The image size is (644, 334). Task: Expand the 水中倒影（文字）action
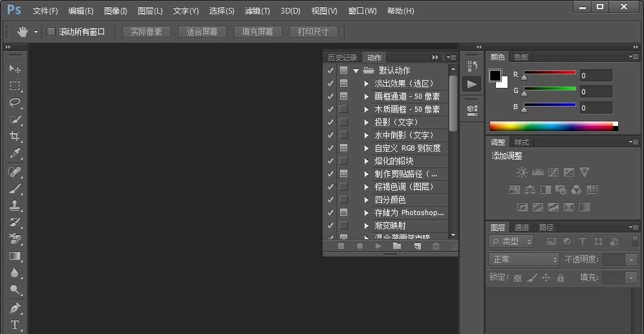click(367, 135)
